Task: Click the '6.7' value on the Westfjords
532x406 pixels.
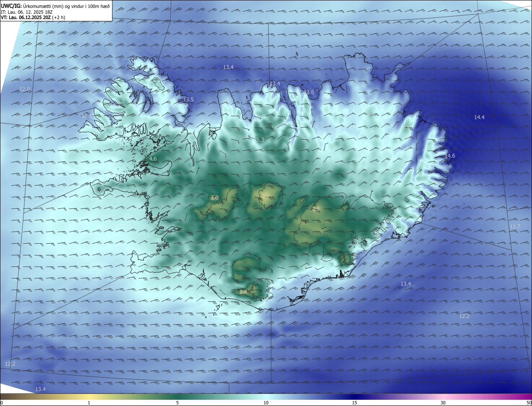Action: point(121,102)
